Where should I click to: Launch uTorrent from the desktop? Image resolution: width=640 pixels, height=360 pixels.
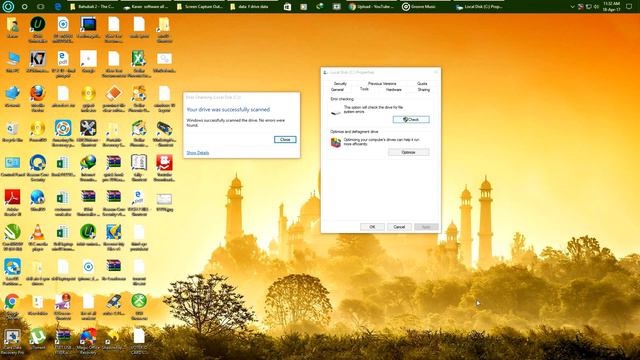pos(38,339)
